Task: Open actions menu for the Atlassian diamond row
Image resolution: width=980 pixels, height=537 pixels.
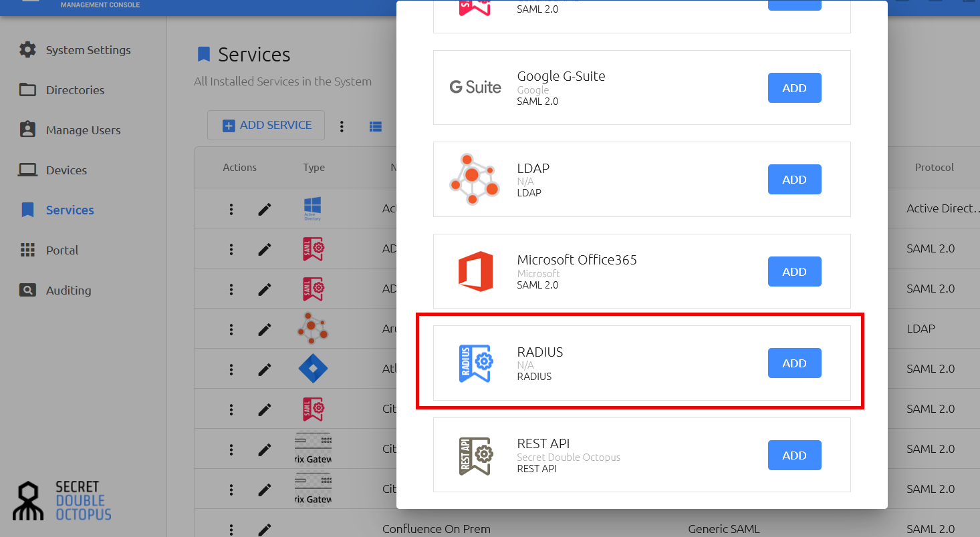Action: click(x=231, y=369)
